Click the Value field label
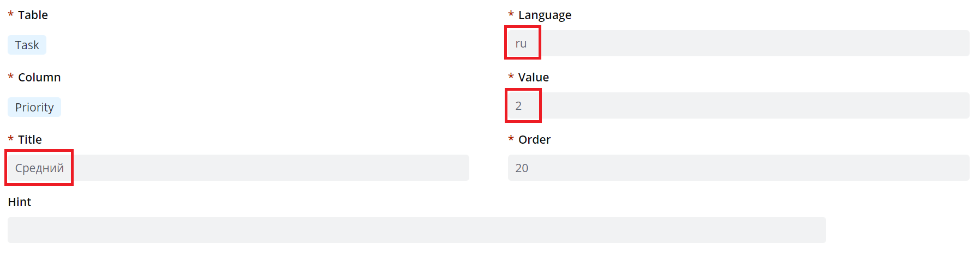The height and width of the screenshot is (259, 980). [x=533, y=78]
